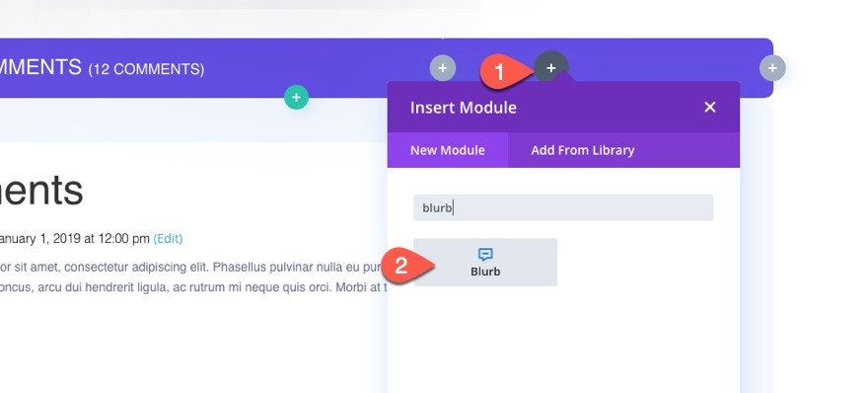Viewport: 868px width, 393px height.
Task: Click the 'January 1, 2019 at 12:00 pm' date
Action: point(75,238)
